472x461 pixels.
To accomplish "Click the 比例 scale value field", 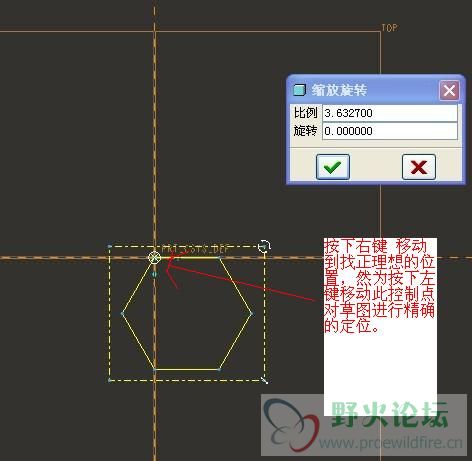I will [x=390, y=113].
